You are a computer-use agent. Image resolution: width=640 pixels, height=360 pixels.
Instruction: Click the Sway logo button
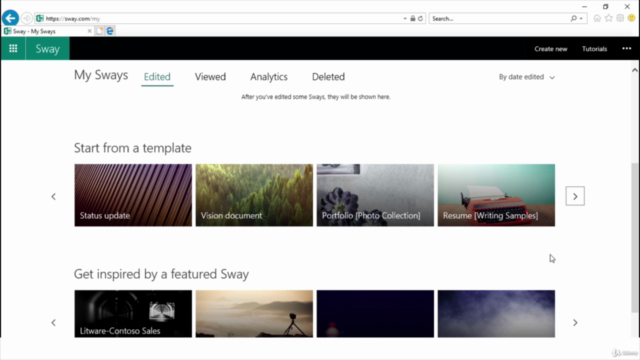(x=48, y=49)
